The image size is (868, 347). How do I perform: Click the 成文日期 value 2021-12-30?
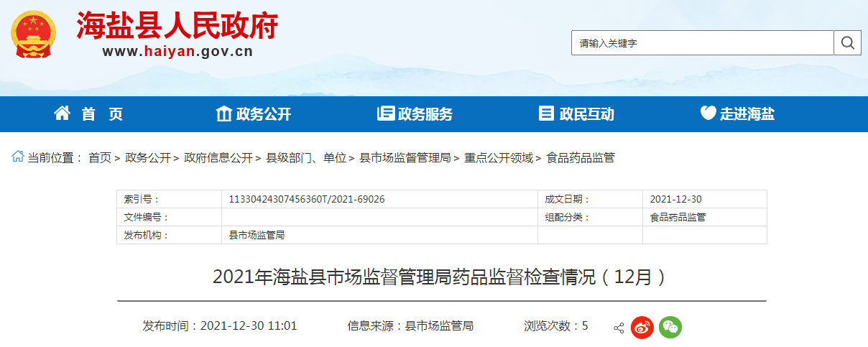[675, 199]
